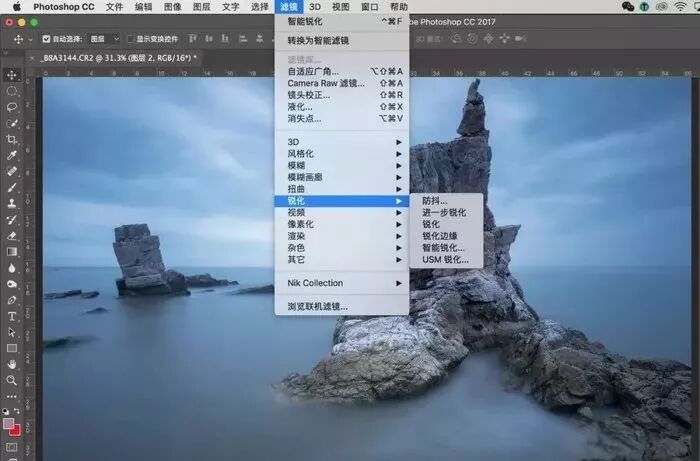Select the Rectangle shape tool

click(x=12, y=348)
